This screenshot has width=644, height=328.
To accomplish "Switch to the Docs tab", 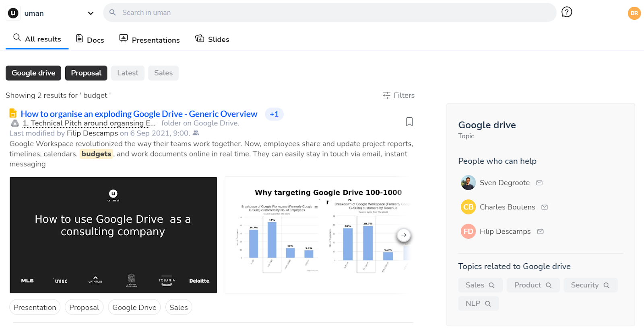I will pyautogui.click(x=90, y=39).
